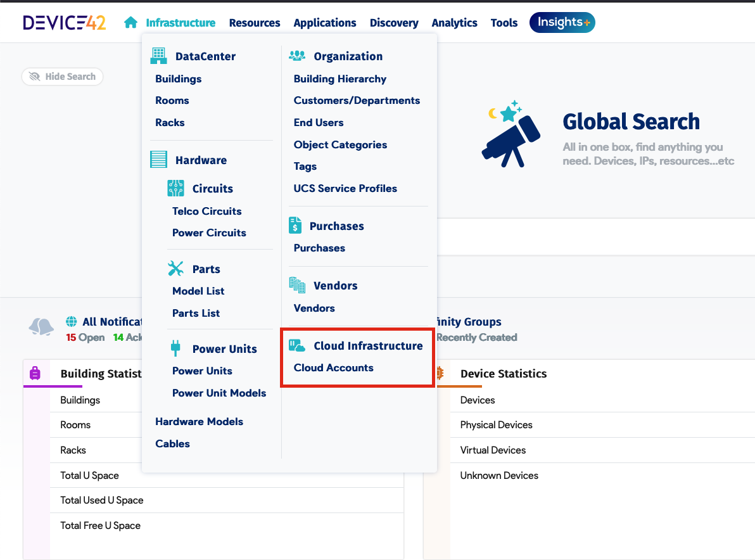Open Model List under Parts

click(x=198, y=291)
